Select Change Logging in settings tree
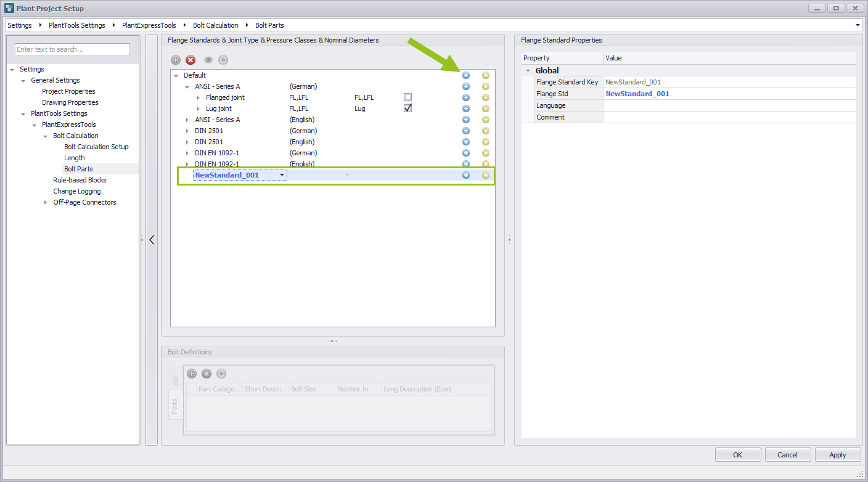 pos(77,191)
